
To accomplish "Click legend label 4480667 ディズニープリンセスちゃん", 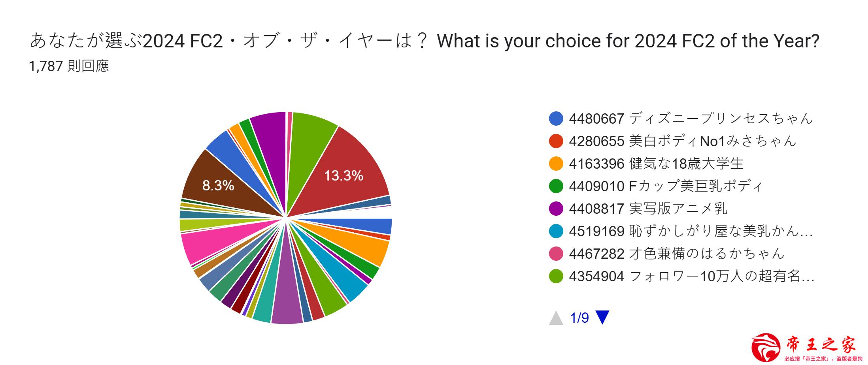I will [691, 119].
